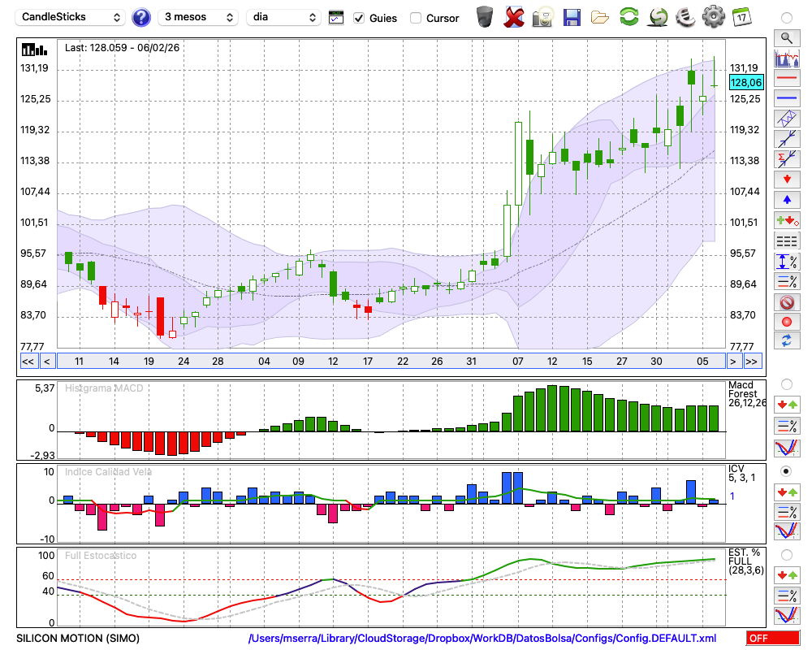812x650 pixels.
Task: Click the magnifying glass zoom tool
Action: click(786, 37)
